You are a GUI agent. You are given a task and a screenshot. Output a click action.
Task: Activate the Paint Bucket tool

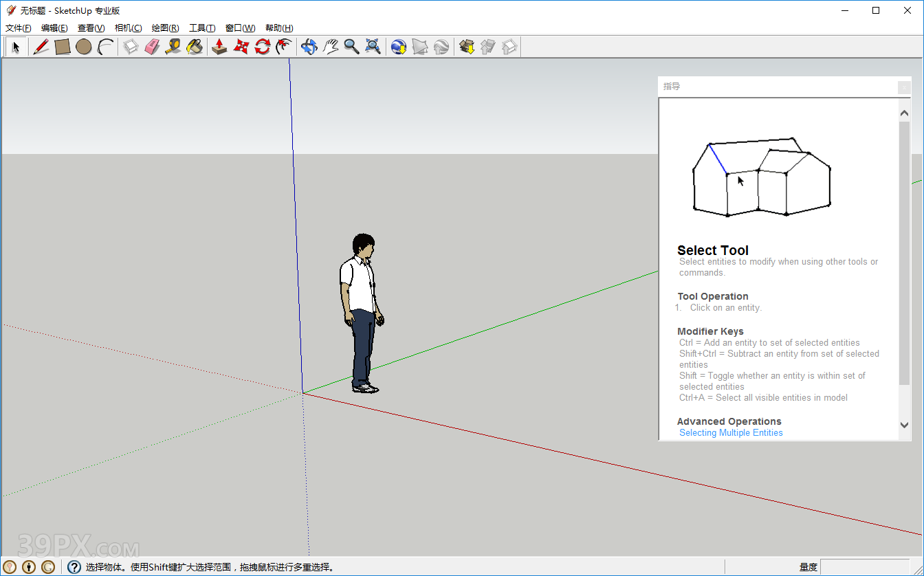pyautogui.click(x=195, y=47)
